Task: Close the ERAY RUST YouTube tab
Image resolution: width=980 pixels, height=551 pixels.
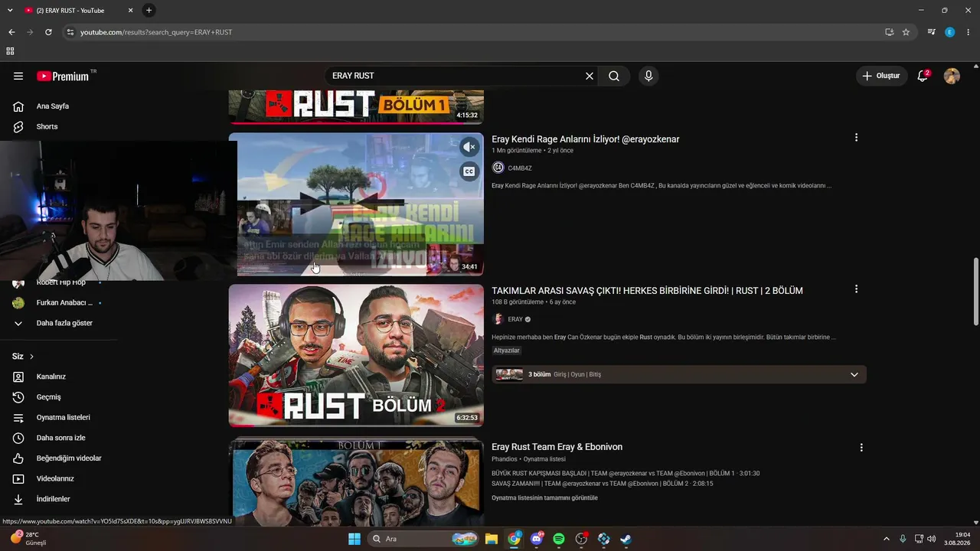Action: pyautogui.click(x=130, y=10)
